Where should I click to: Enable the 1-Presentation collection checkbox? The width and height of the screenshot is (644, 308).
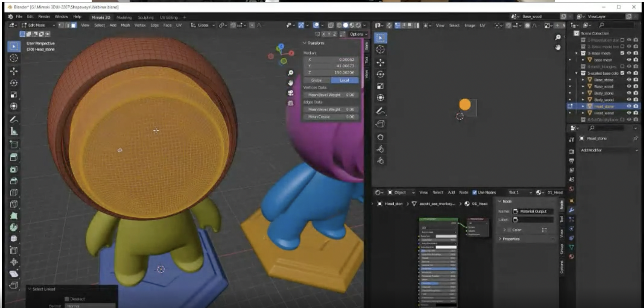[x=622, y=40]
